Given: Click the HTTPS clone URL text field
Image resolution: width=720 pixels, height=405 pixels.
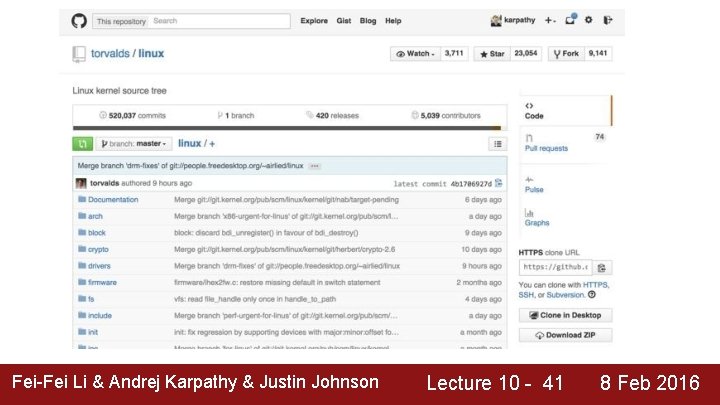Looking at the screenshot, I should pyautogui.click(x=556, y=267).
